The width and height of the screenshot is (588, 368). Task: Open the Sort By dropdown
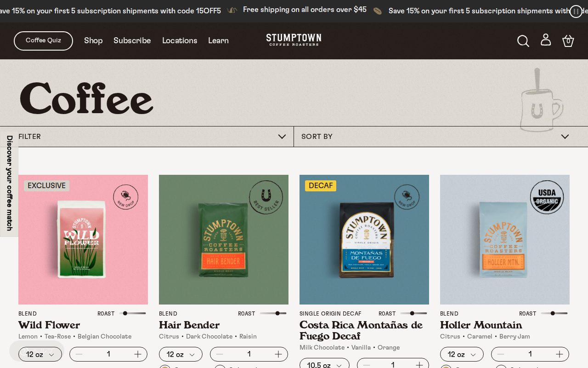pos(441,137)
